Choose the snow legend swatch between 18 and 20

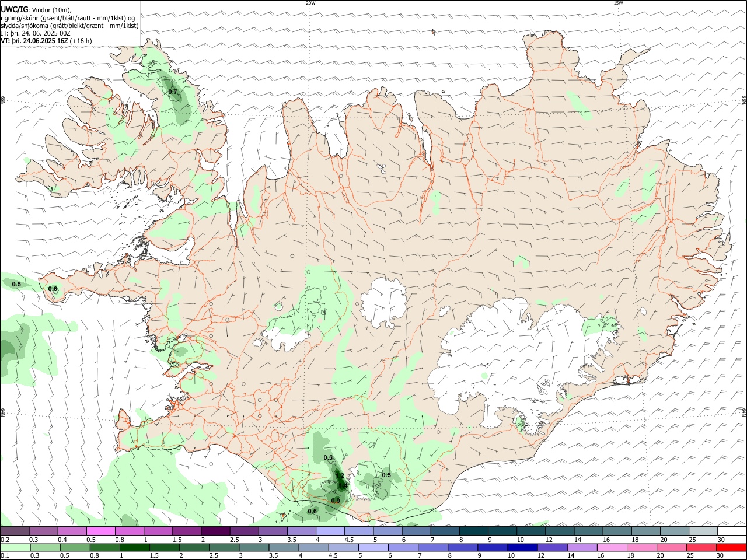click(646, 531)
